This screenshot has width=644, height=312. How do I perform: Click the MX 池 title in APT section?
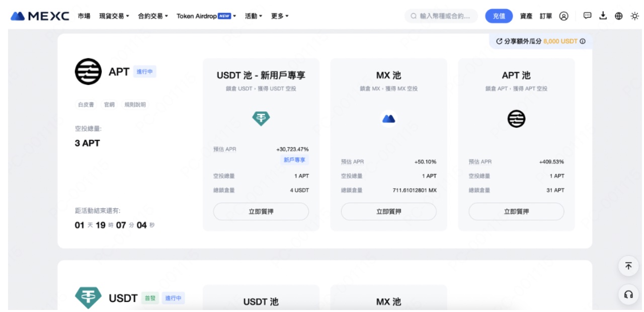(388, 75)
